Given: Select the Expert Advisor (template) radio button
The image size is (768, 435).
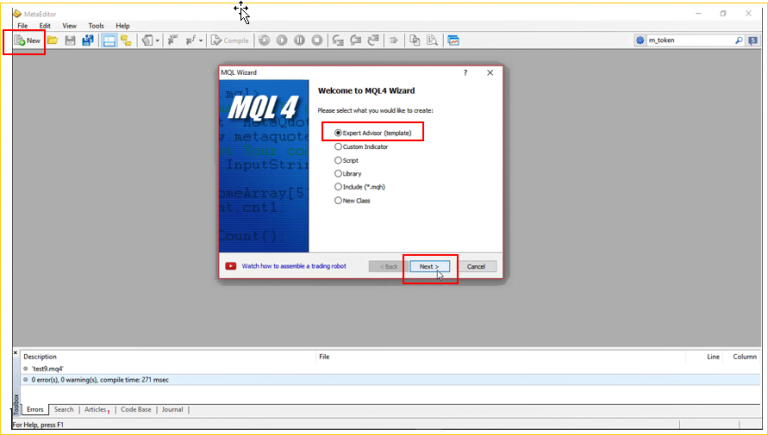Looking at the screenshot, I should click(338, 133).
